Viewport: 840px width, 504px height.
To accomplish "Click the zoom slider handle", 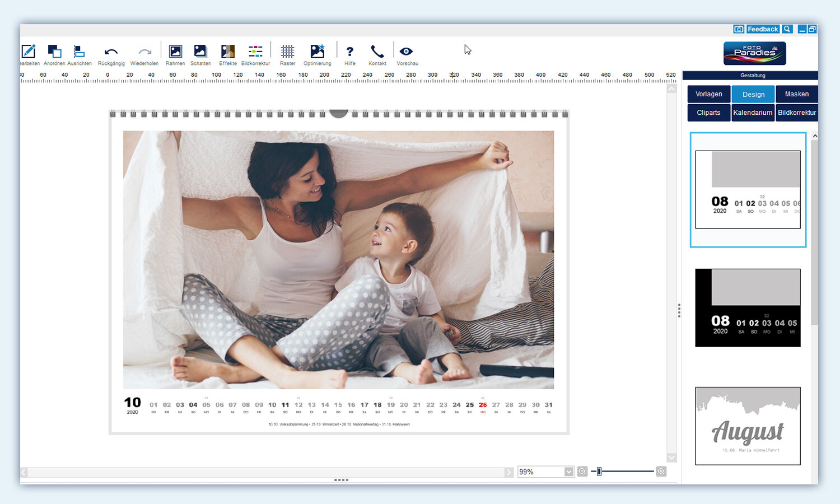I will (x=599, y=472).
